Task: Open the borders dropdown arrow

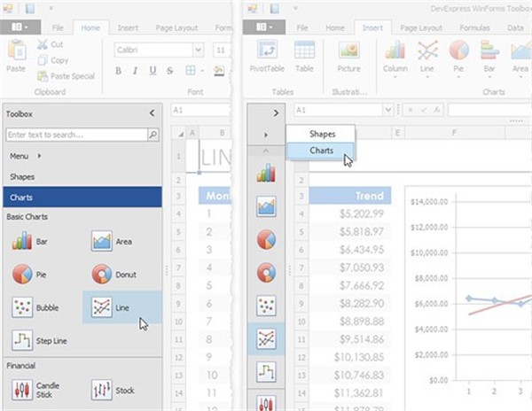Action: pos(202,71)
